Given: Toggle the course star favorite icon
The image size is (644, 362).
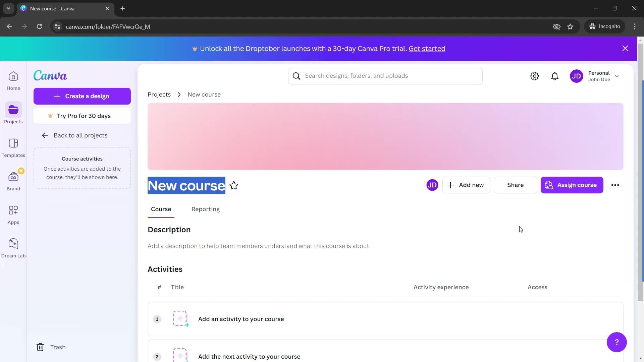Looking at the screenshot, I should coord(233,185).
